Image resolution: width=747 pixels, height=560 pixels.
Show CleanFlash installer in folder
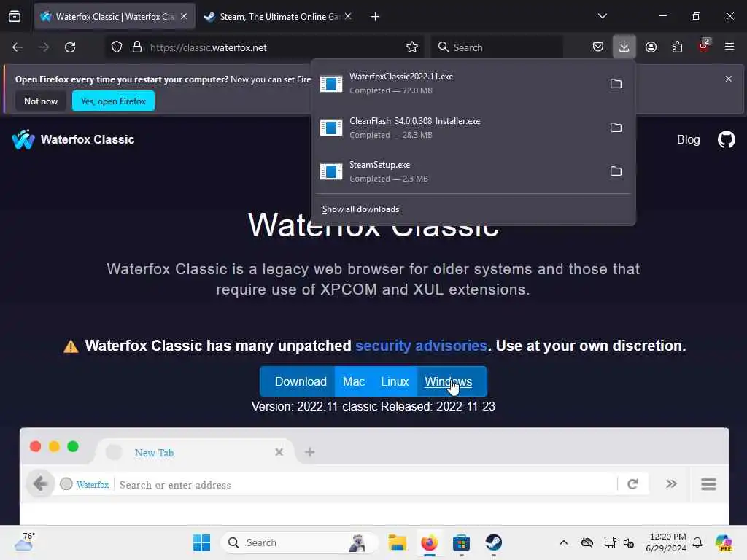tap(616, 128)
